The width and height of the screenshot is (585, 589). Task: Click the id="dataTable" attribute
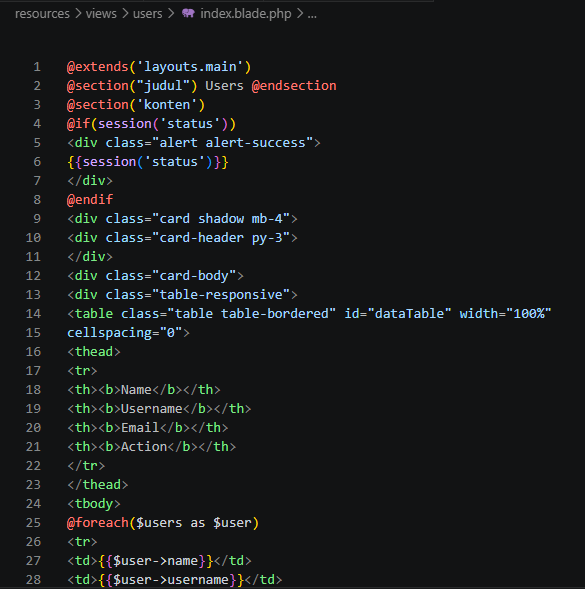[398, 314]
